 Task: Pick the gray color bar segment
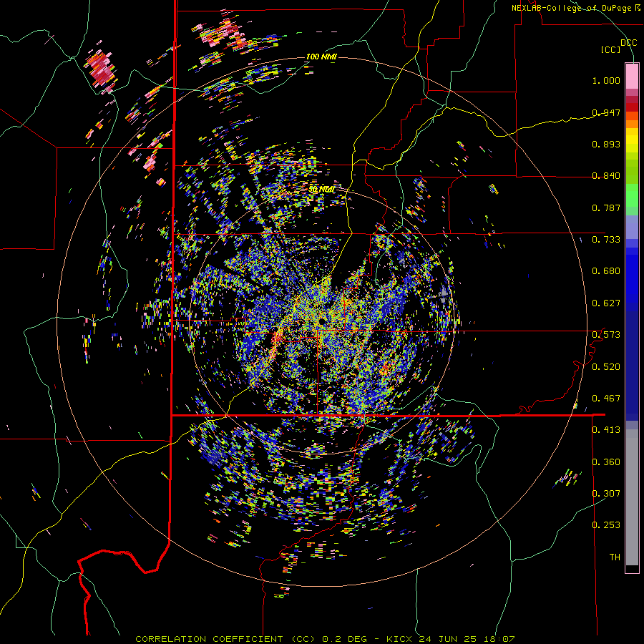pyautogui.click(x=632, y=497)
